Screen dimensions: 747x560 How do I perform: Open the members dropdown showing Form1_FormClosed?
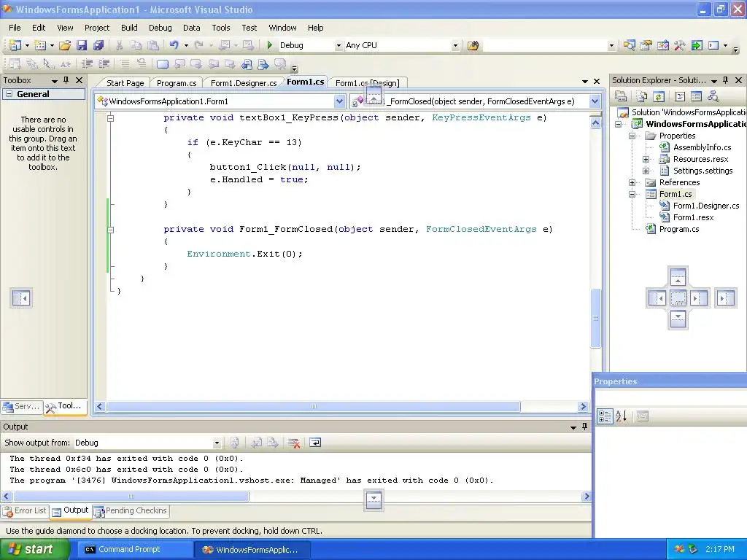click(595, 101)
